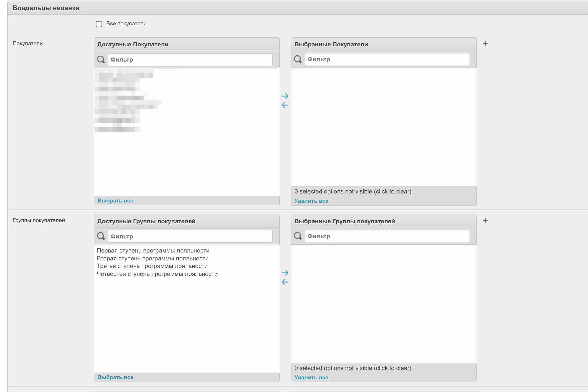Click search icon in Выбранные Группы покупателей
The image size is (588, 392).
[x=298, y=236]
